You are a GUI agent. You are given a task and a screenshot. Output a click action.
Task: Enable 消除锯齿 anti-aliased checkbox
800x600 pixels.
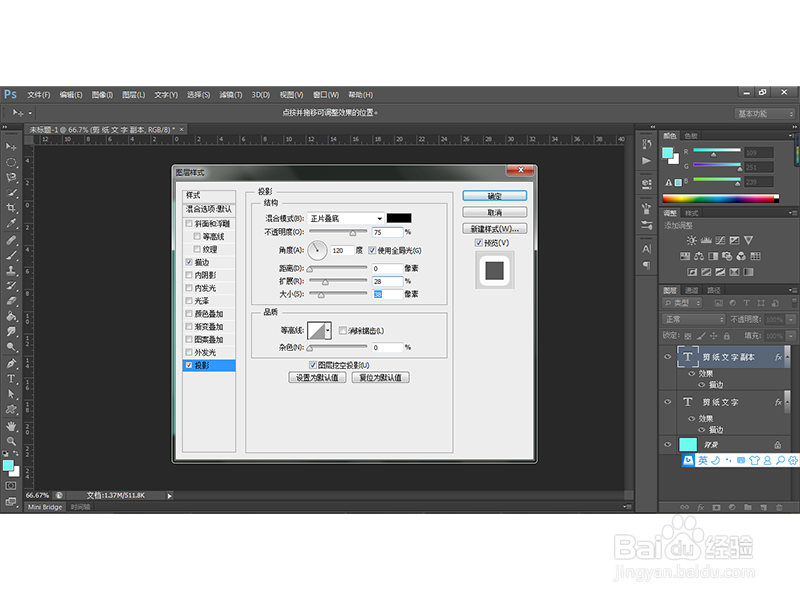[x=343, y=331]
